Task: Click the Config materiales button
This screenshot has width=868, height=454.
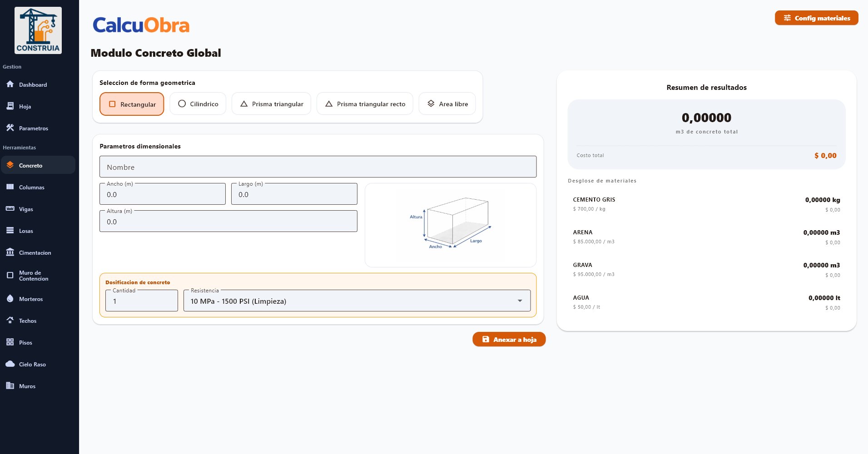Action: click(x=816, y=18)
